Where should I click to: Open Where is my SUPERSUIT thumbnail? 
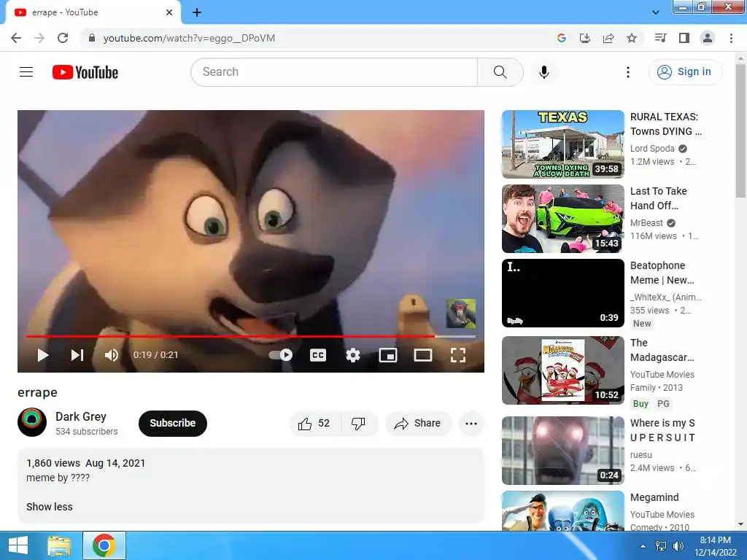tap(562, 451)
